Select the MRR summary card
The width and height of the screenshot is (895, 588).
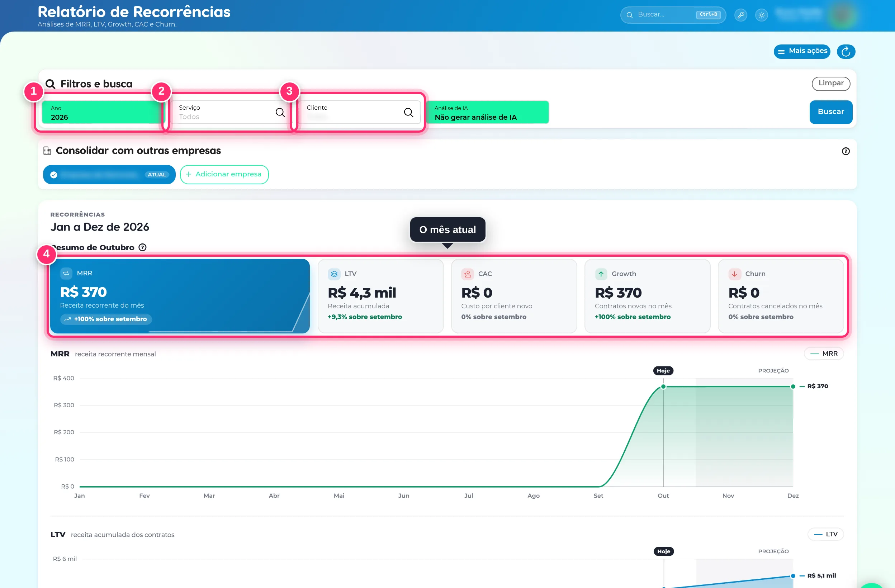(180, 296)
